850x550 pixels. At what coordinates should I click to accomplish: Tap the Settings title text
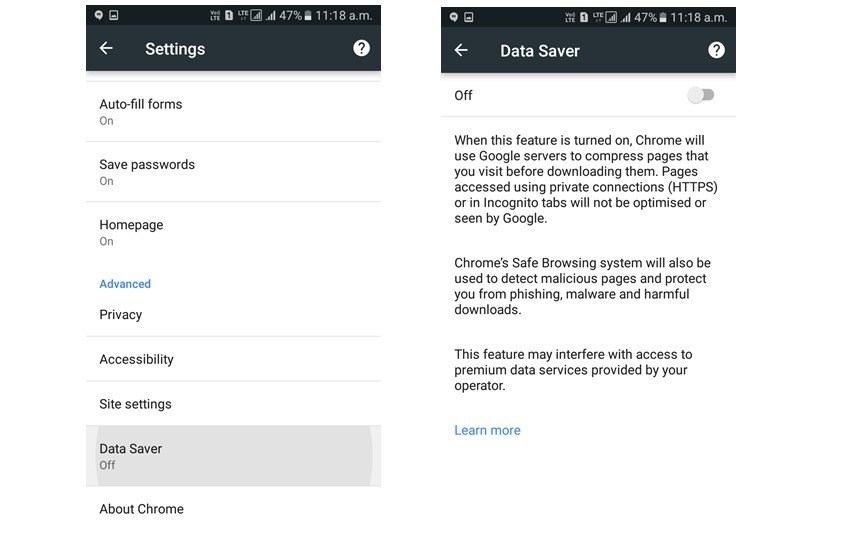(x=175, y=49)
